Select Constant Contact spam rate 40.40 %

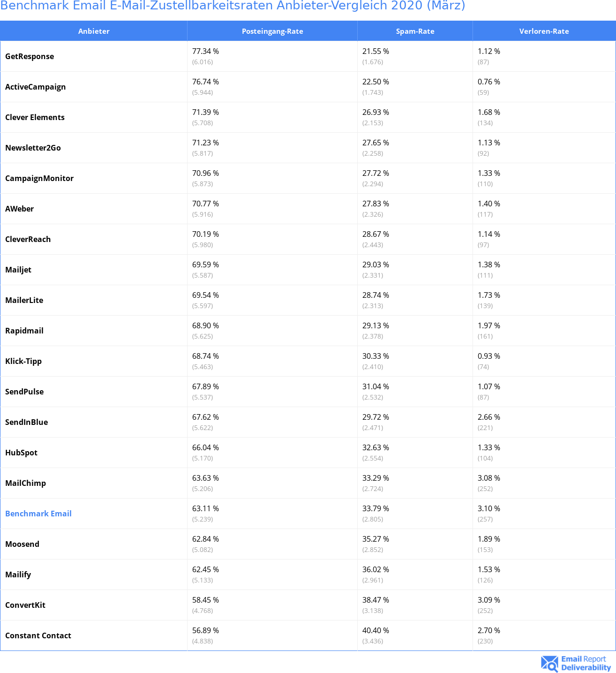(376, 630)
